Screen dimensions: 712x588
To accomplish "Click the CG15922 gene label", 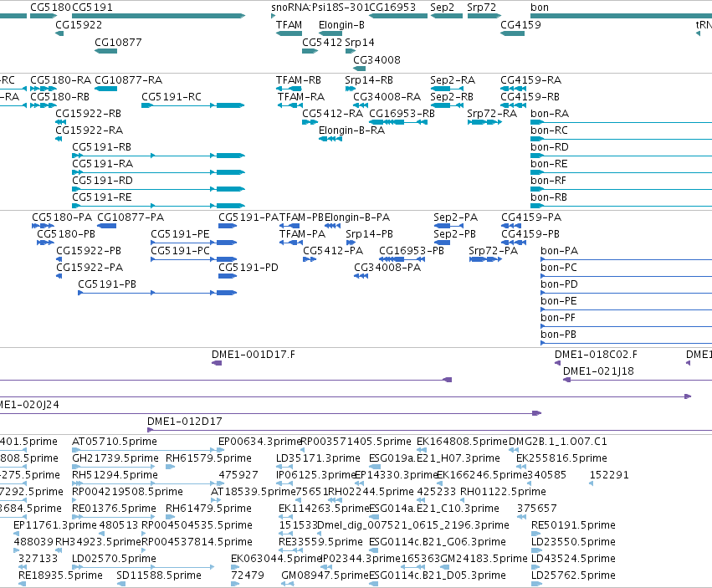I will [79, 24].
